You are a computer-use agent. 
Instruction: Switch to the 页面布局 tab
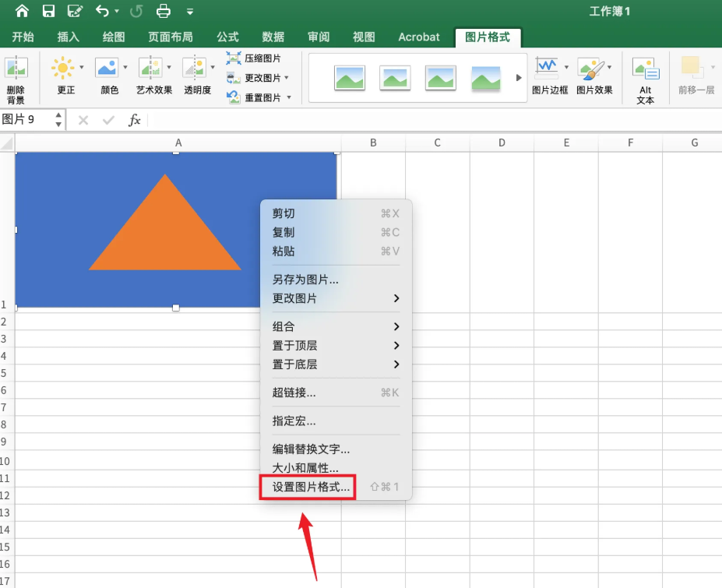click(171, 37)
